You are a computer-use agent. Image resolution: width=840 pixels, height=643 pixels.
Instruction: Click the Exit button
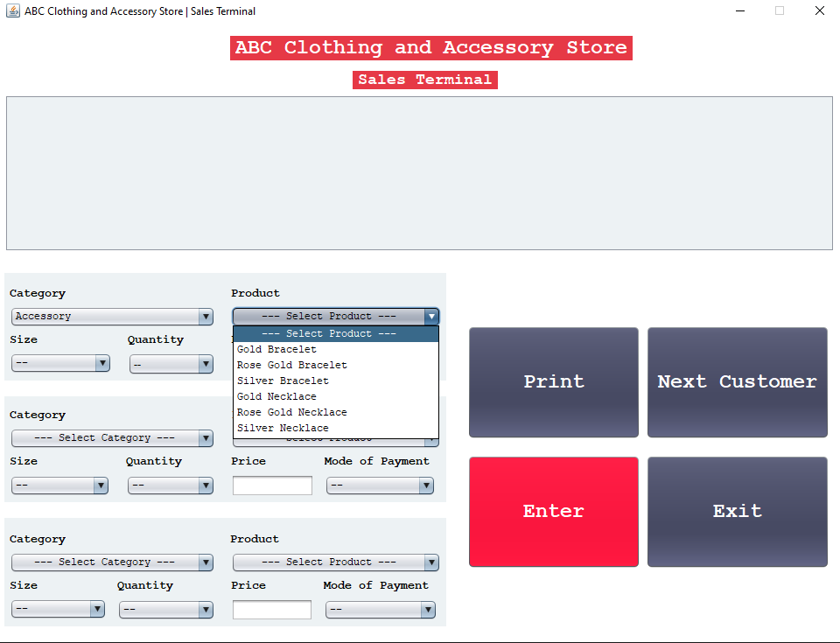pyautogui.click(x=738, y=512)
